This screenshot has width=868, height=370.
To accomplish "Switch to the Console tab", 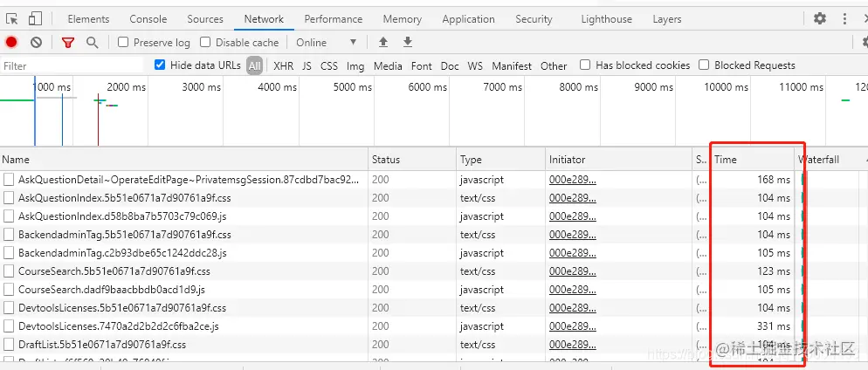I will tap(148, 19).
